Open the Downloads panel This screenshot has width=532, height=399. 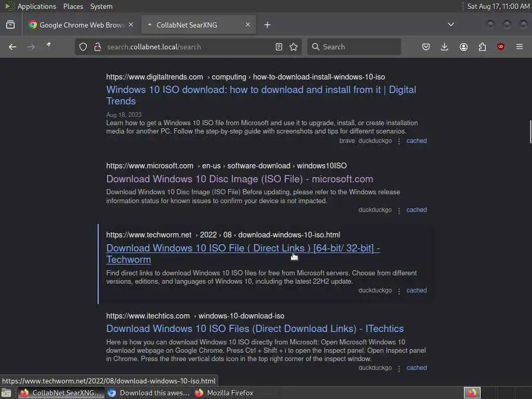click(445, 47)
